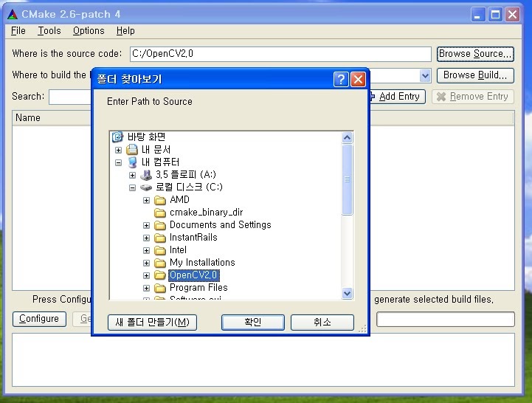Maximize the CMake window
532x403 pixels.
[x=495, y=15]
